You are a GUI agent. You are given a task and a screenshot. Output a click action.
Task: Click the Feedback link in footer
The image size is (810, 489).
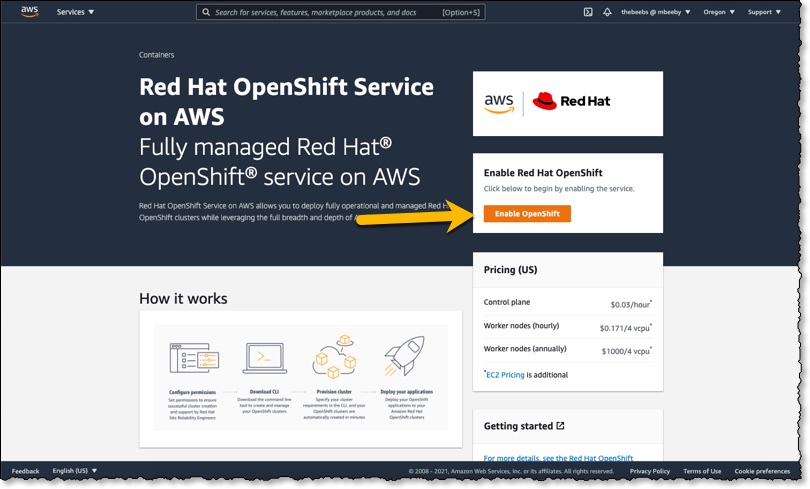tap(25, 471)
